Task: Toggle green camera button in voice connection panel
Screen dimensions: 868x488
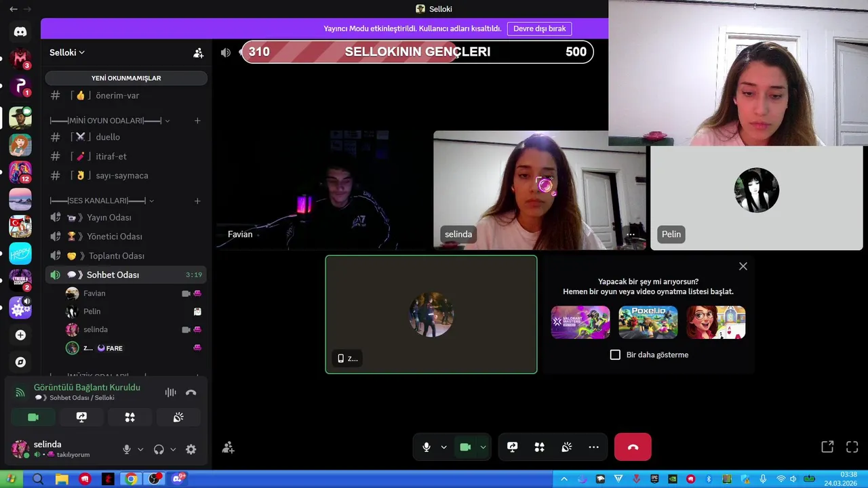Action: click(33, 418)
